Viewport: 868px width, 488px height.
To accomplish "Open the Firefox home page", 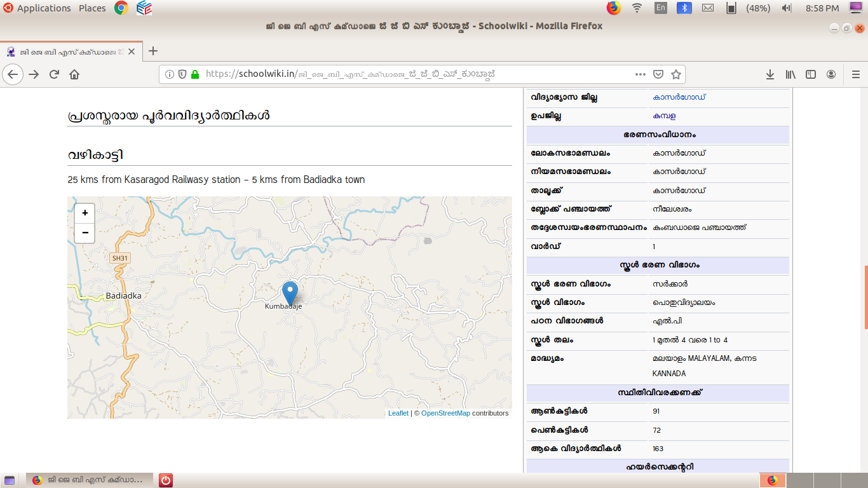I will [x=74, y=74].
